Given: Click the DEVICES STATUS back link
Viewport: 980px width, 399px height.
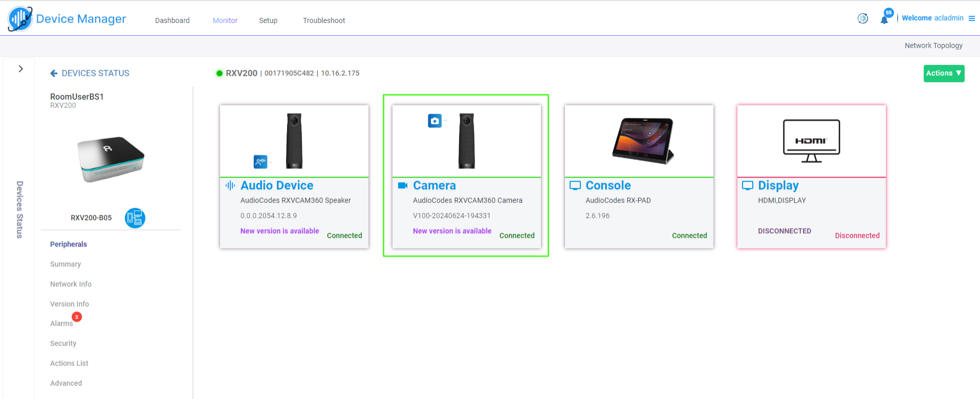Looking at the screenshot, I should click(95, 73).
